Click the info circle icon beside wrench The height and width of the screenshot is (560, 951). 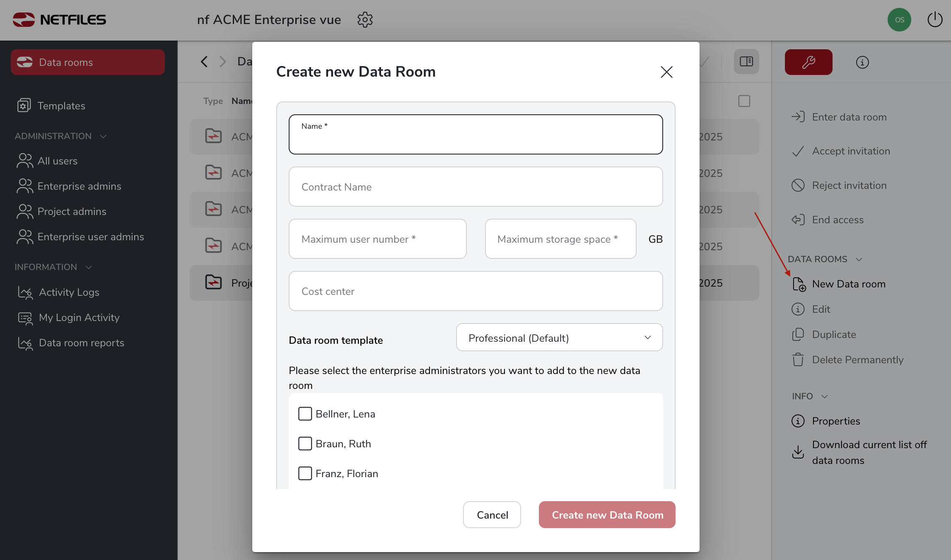coord(862,62)
